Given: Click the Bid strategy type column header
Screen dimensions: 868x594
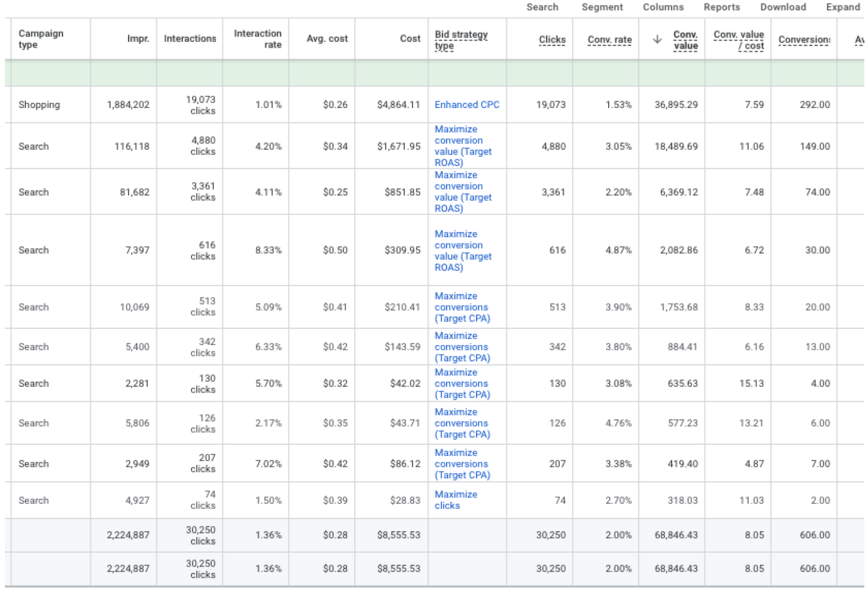Looking at the screenshot, I should 461,39.
